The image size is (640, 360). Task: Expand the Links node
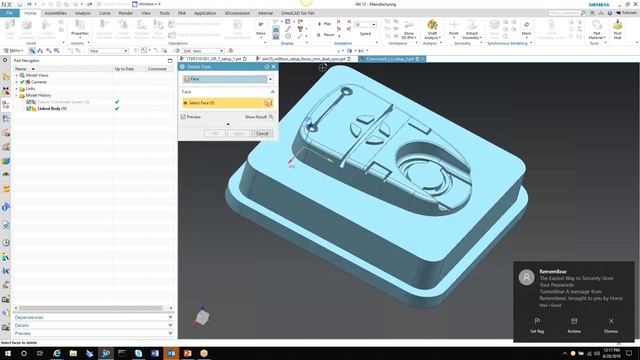pos(17,89)
